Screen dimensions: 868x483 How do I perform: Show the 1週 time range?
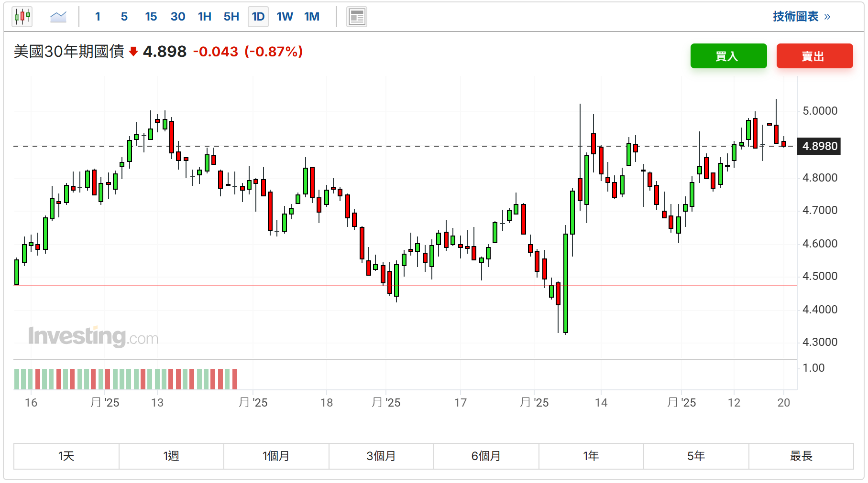click(x=171, y=456)
